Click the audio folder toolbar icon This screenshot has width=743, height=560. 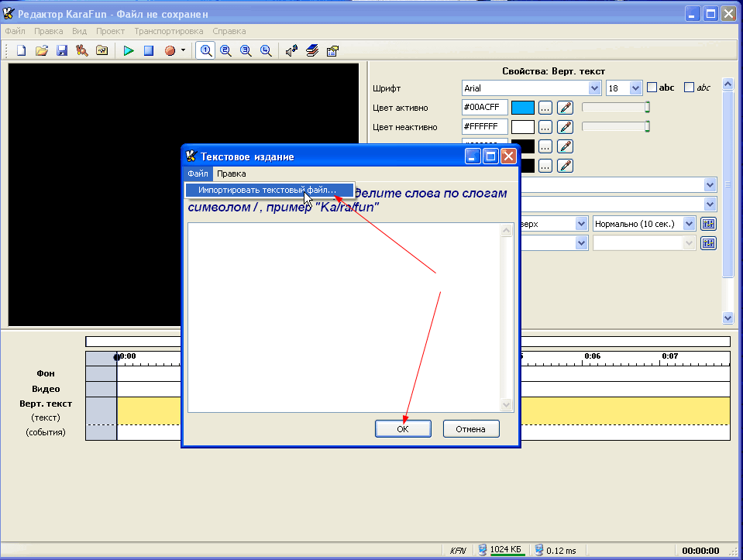coord(101,50)
